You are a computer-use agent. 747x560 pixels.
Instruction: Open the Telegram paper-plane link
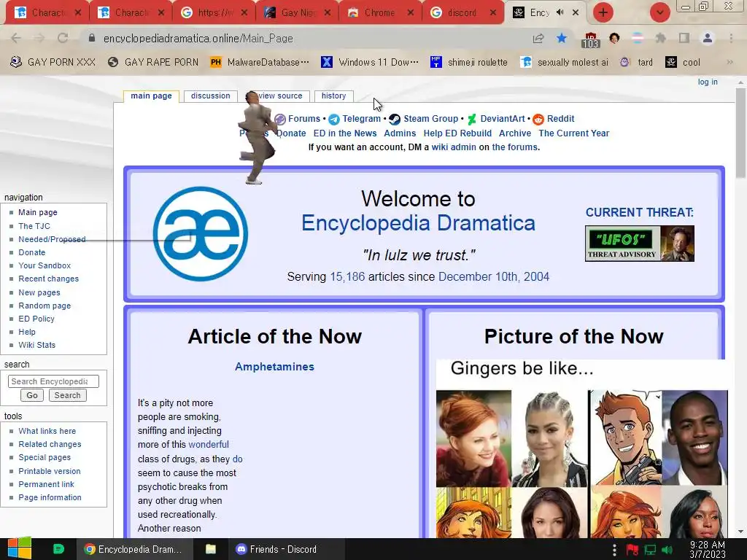tap(334, 119)
